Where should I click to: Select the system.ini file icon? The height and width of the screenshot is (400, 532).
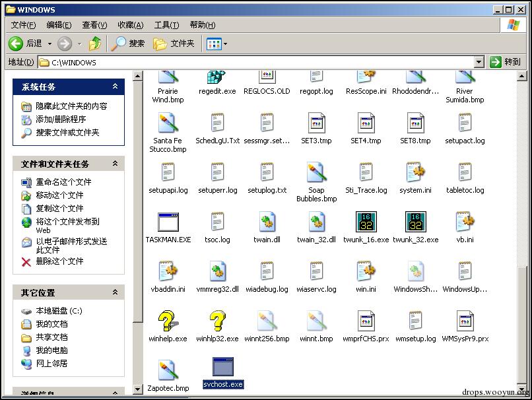click(x=415, y=173)
